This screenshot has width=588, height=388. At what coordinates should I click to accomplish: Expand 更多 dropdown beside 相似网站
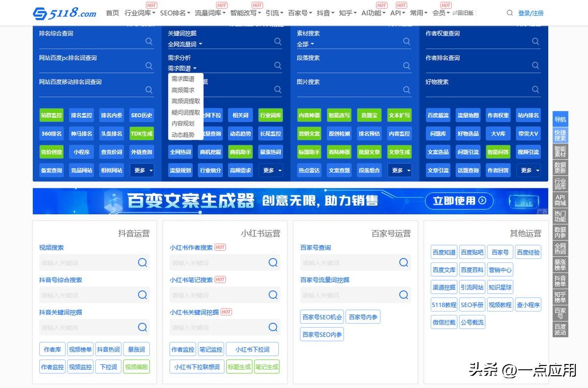[x=142, y=170]
